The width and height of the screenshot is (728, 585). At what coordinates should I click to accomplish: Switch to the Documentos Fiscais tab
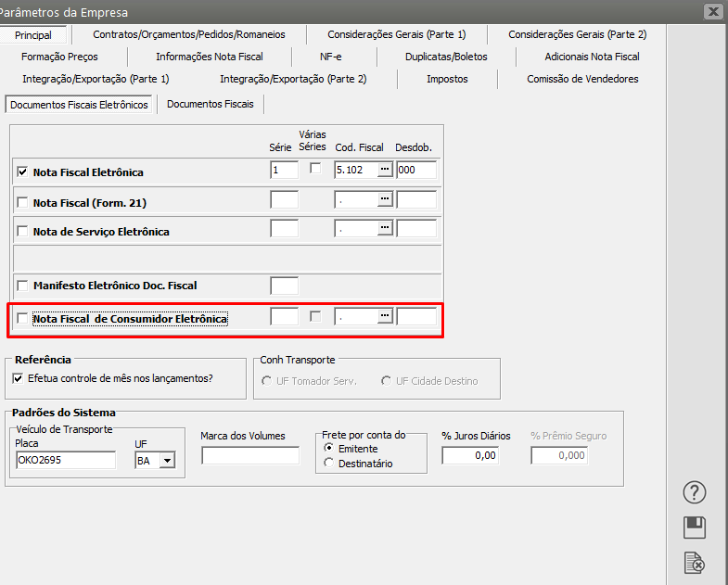tap(210, 105)
